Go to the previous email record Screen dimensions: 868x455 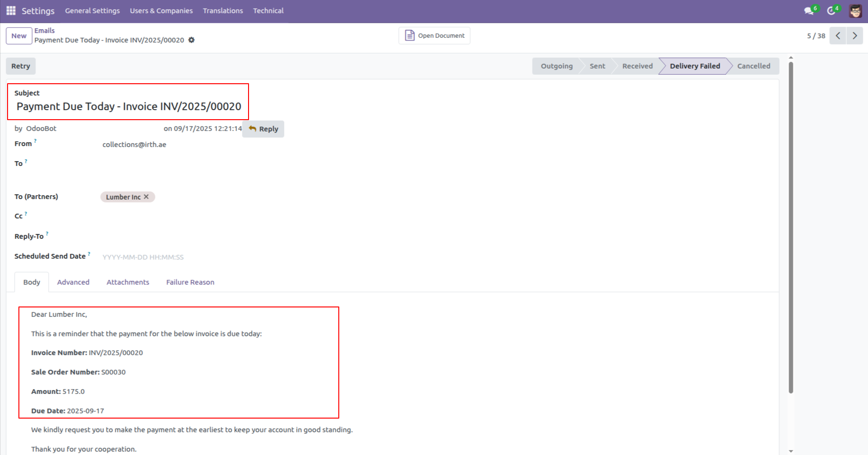click(838, 36)
